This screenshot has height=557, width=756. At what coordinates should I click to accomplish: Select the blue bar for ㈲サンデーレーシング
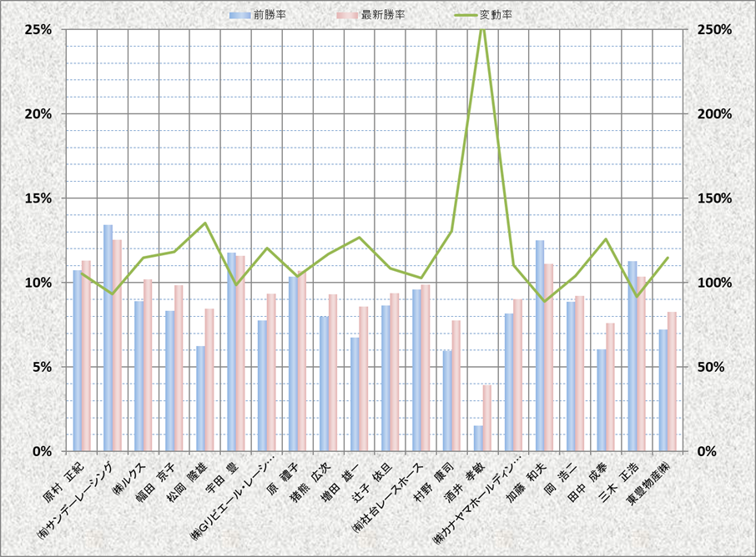108,338
